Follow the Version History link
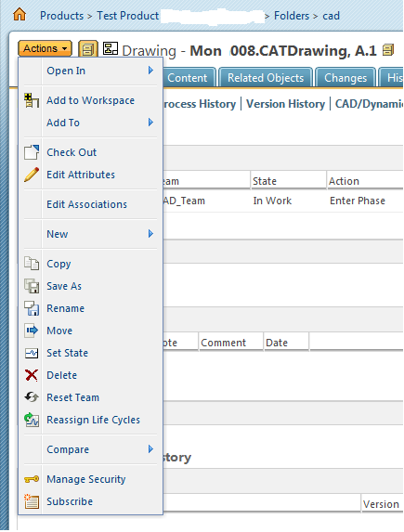The width and height of the screenshot is (404, 532). coord(285,104)
